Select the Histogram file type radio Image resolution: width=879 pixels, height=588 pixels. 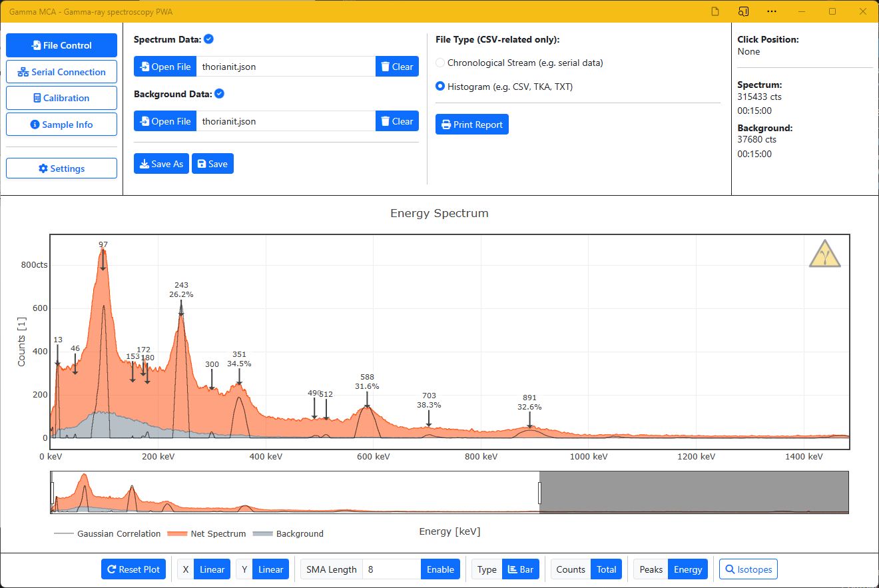point(440,87)
